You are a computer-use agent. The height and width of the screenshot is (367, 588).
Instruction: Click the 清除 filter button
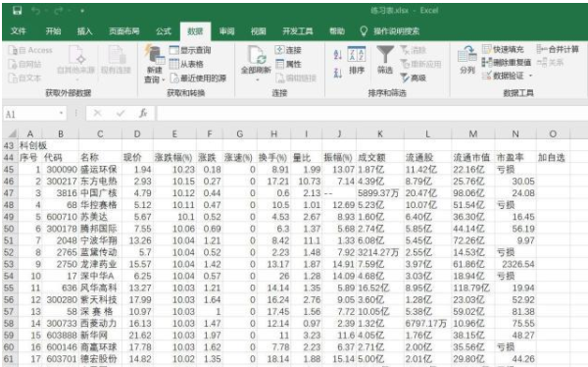tap(414, 50)
